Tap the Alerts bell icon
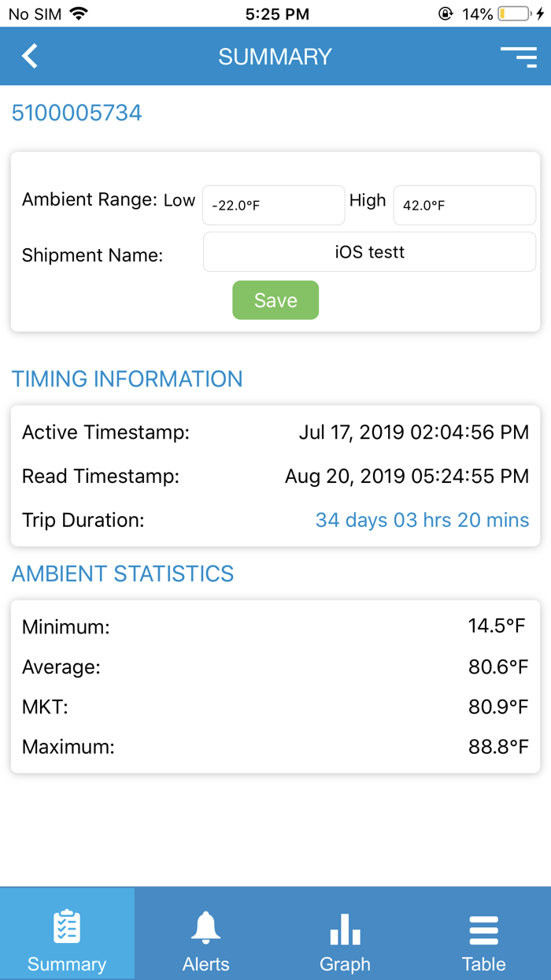The width and height of the screenshot is (551, 980). click(x=206, y=927)
